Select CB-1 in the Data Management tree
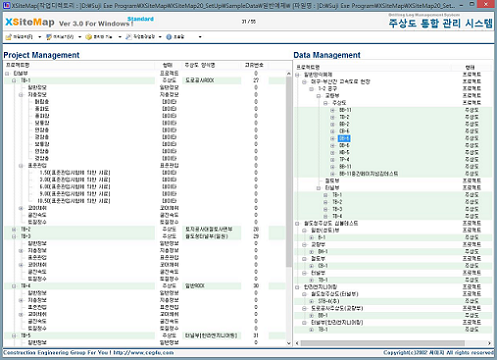The image size is (497, 360). [323, 266]
